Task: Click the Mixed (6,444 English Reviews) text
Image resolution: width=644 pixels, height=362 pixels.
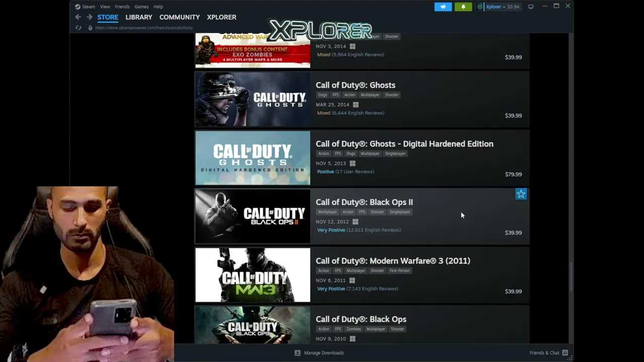Action: pos(350,113)
